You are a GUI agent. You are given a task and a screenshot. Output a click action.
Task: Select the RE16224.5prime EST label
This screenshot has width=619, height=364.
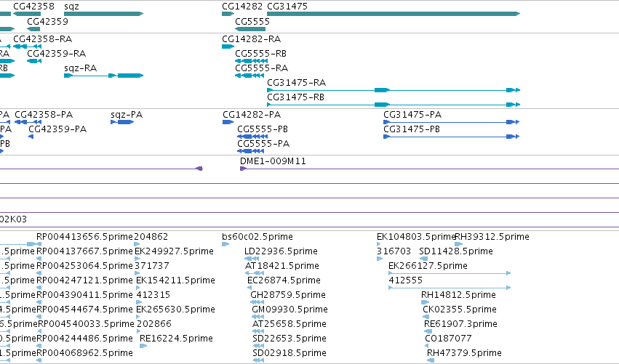(x=177, y=339)
